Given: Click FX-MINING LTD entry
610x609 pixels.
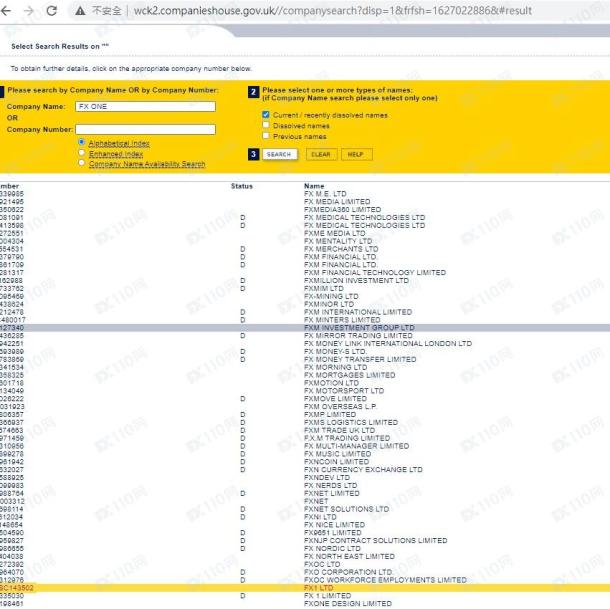Looking at the screenshot, I should pos(331,297).
